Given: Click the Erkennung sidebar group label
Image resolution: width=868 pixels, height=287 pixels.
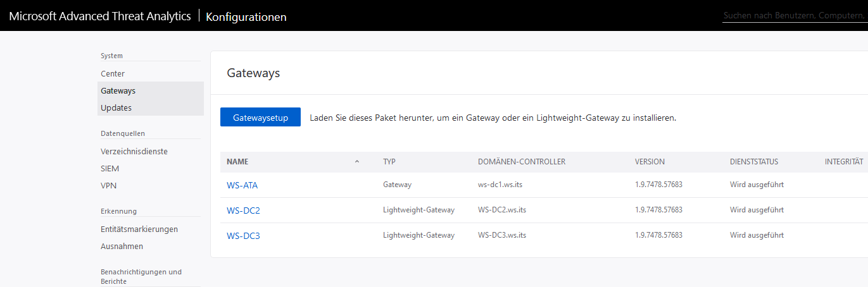Looking at the screenshot, I should point(118,211).
